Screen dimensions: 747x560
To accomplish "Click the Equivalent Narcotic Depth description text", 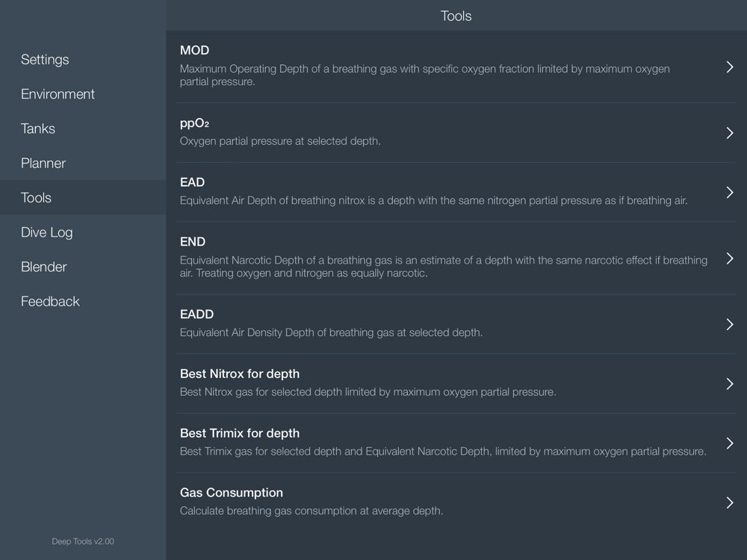I will click(443, 267).
